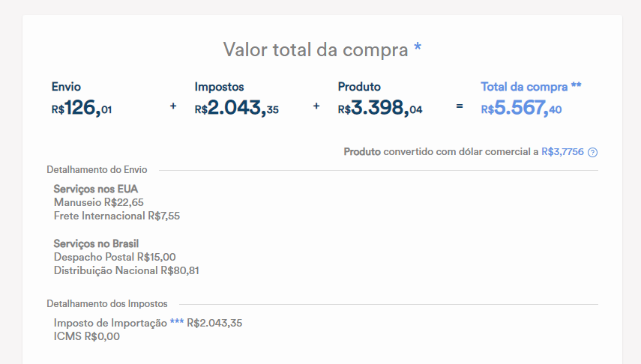
Task: Click the asterisk after Valor total da compra
Action: [418, 49]
